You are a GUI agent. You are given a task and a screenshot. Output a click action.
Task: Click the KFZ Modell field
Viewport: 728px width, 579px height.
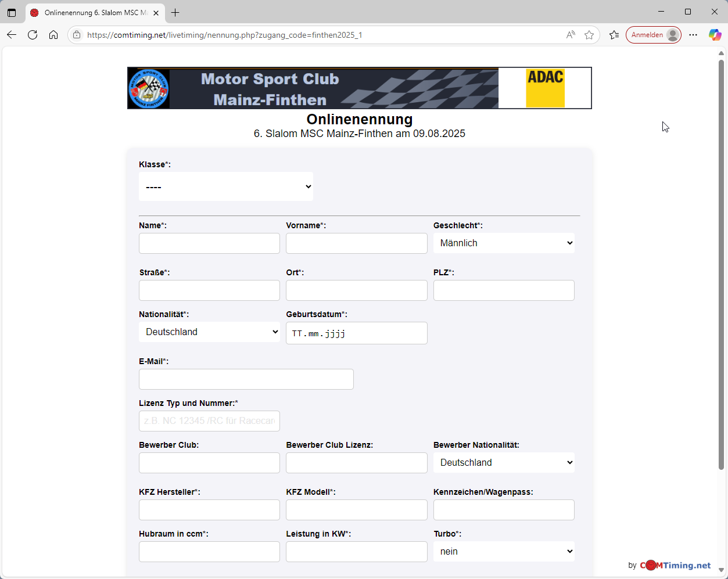[x=357, y=510]
